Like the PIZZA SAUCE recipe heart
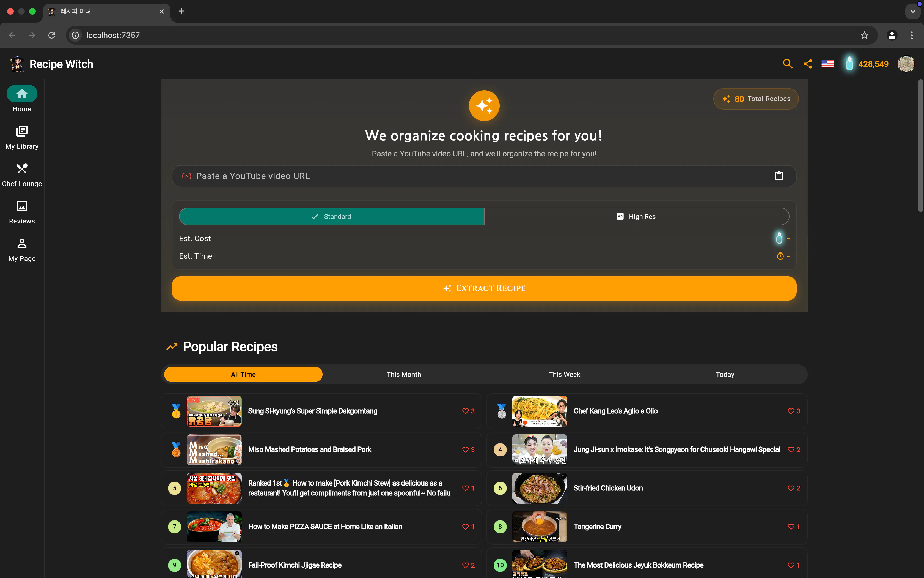This screenshot has height=578, width=924. click(x=465, y=527)
